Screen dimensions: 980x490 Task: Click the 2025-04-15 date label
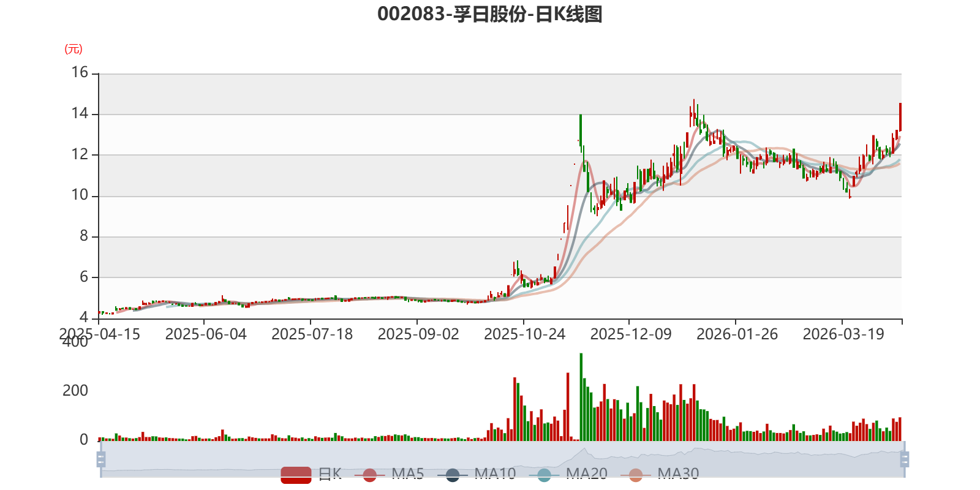[x=100, y=334]
